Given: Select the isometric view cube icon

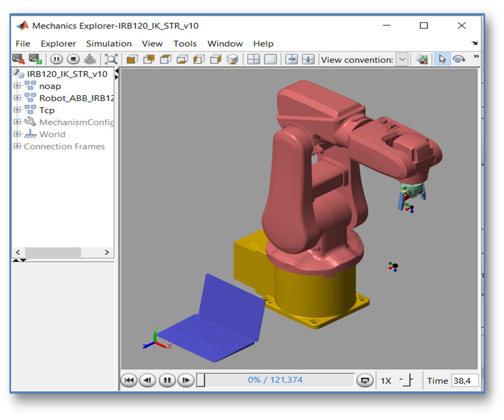Looking at the screenshot, I should [233, 59].
